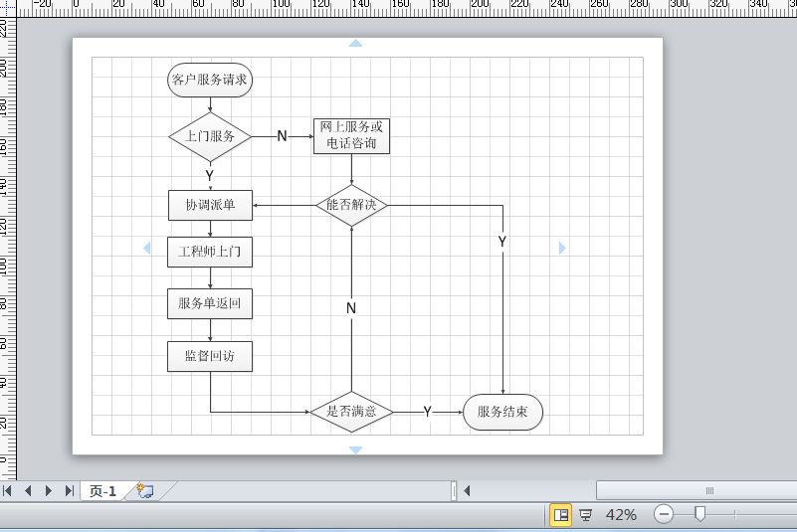
Task: Select the 客户服务请求 start shape
Action: pyautogui.click(x=210, y=81)
